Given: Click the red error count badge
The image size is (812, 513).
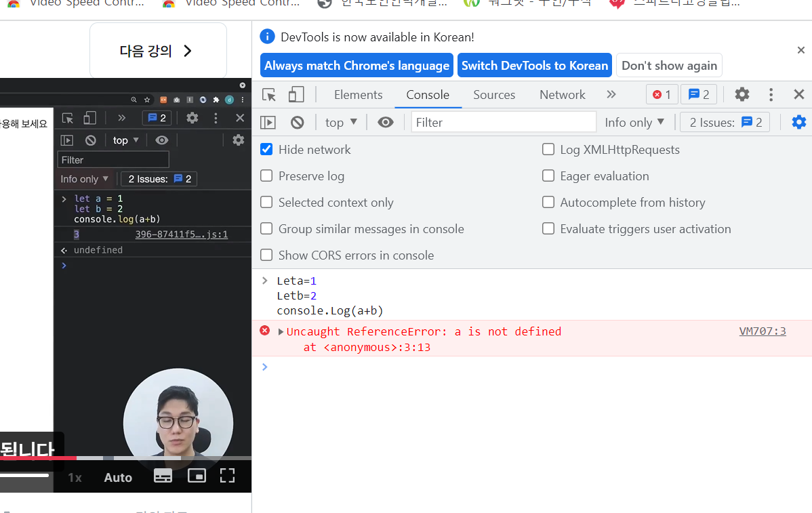Looking at the screenshot, I should 662,94.
